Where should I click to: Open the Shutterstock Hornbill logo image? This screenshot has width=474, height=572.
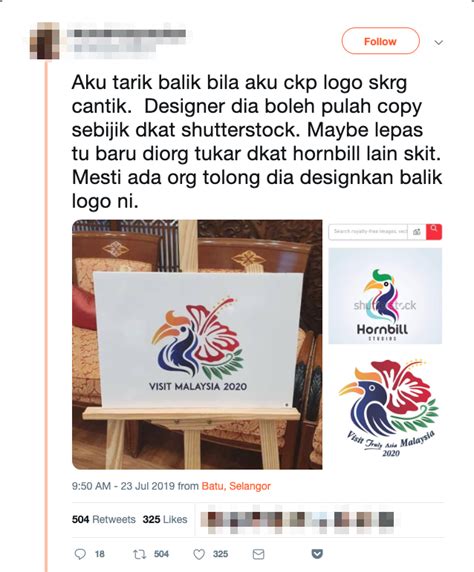click(x=385, y=296)
